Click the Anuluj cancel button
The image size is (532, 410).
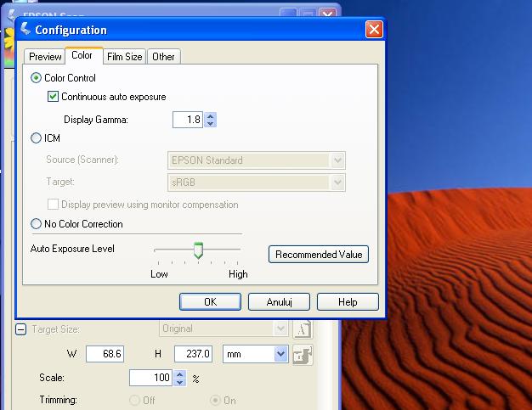point(279,301)
